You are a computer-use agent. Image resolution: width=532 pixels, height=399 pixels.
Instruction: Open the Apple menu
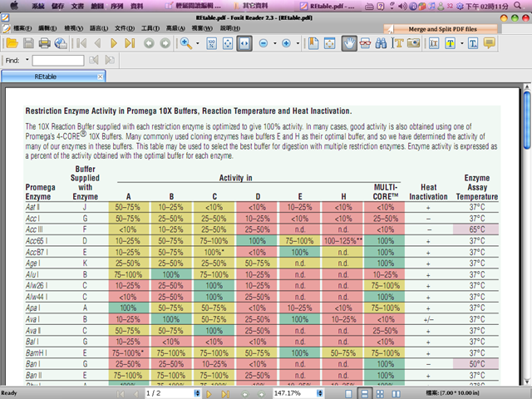tap(14, 6)
